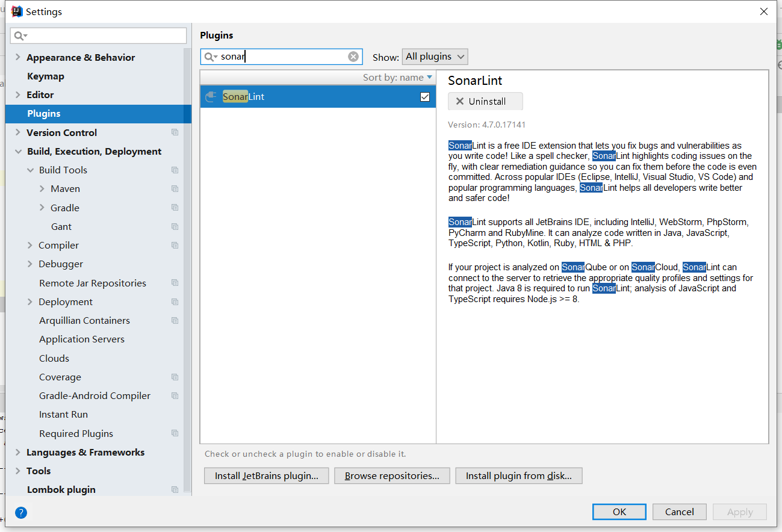Click the project-level icon beside Build Tools
This screenshot has width=782, height=532.
pos(175,170)
